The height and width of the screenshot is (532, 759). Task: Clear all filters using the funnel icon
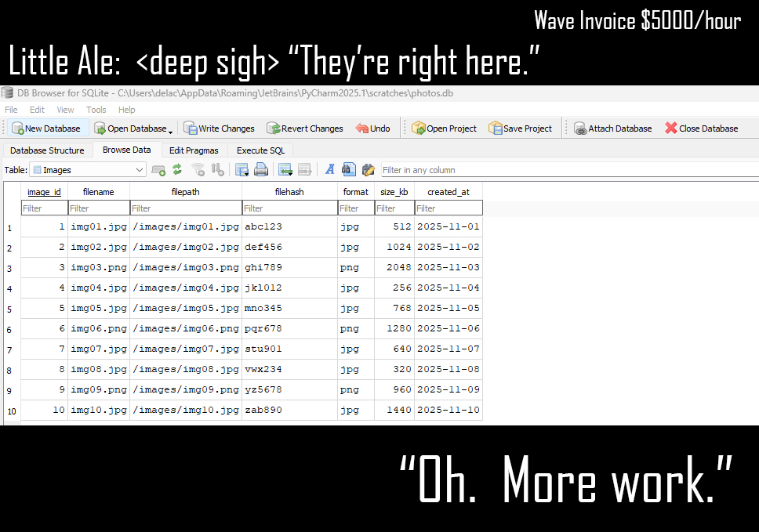[x=198, y=169]
